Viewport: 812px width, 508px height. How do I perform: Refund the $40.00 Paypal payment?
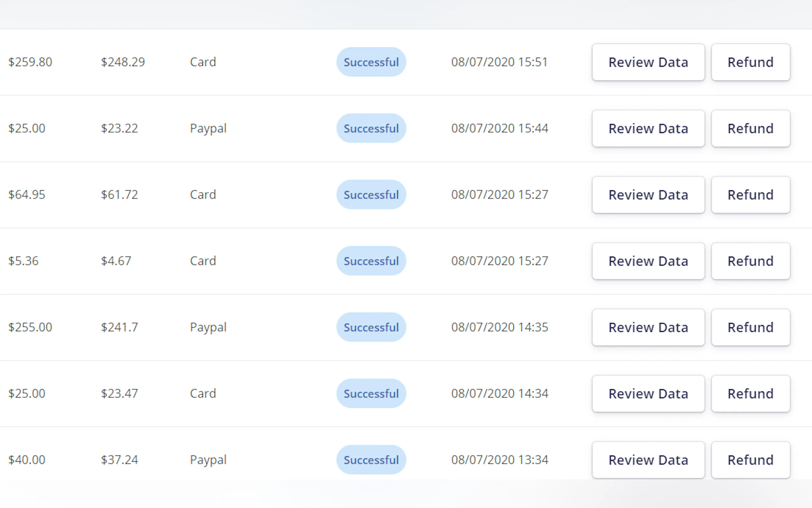coord(750,460)
